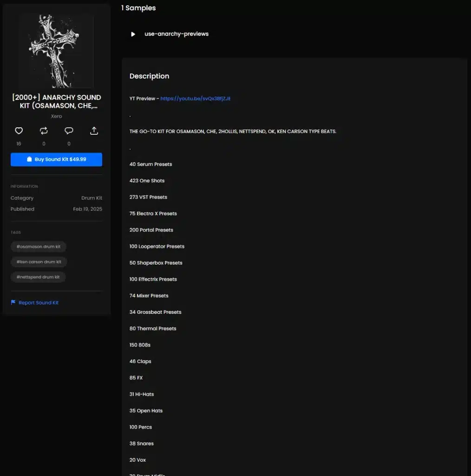The width and height of the screenshot is (471, 476).
Task: Click the like count of 16
Action: pyautogui.click(x=19, y=144)
